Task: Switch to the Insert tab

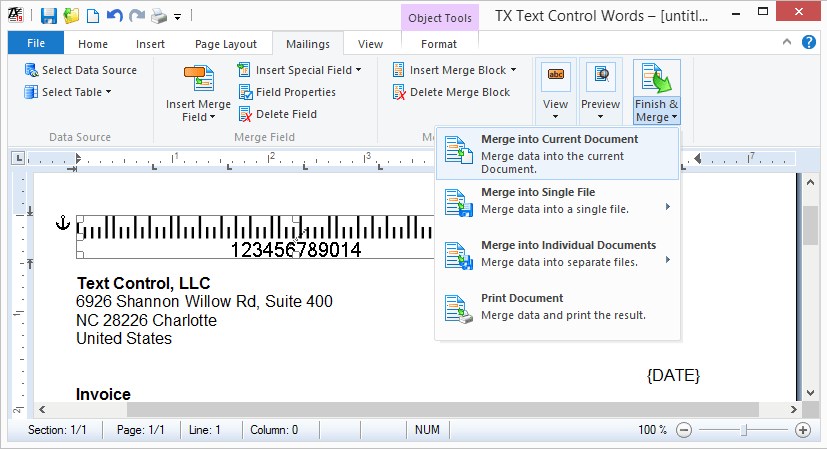Action: pos(150,44)
